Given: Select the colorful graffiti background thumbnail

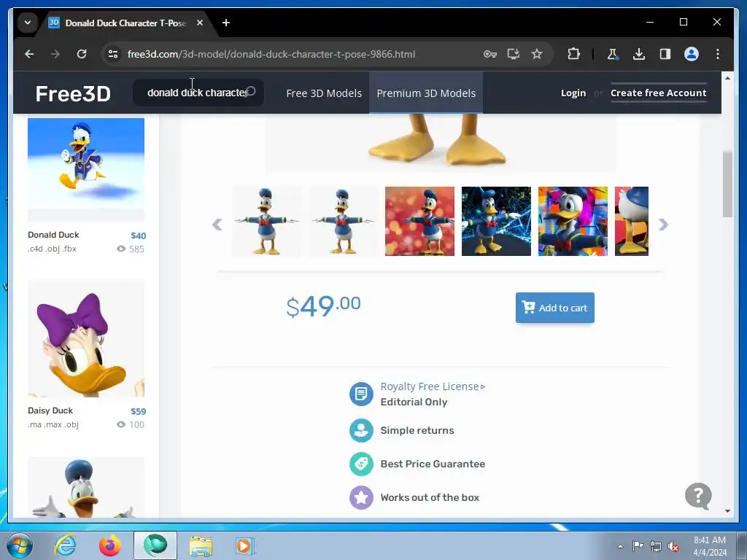Looking at the screenshot, I should pyautogui.click(x=573, y=222).
